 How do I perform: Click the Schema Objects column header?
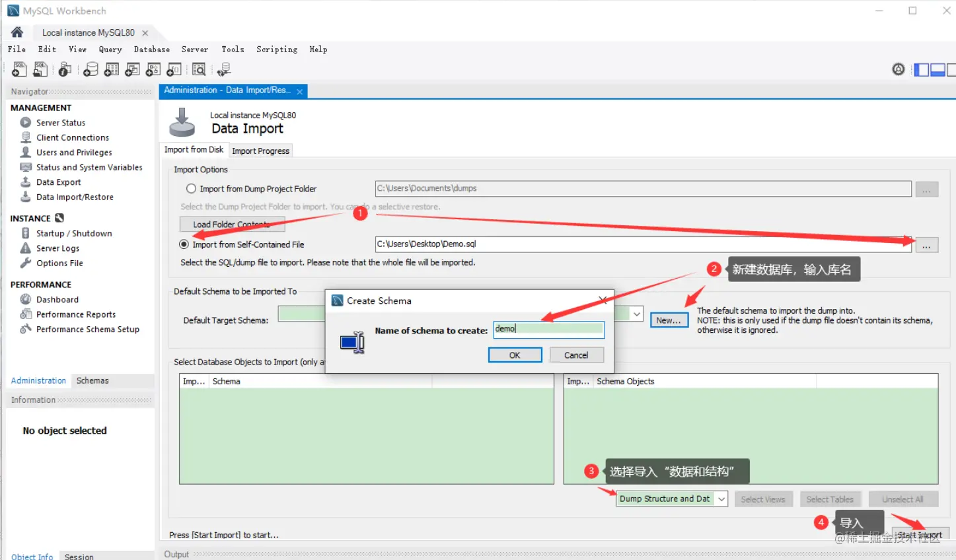pyautogui.click(x=705, y=381)
